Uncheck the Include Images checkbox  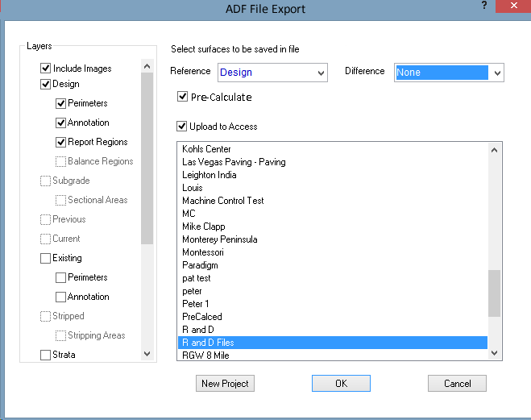point(46,69)
